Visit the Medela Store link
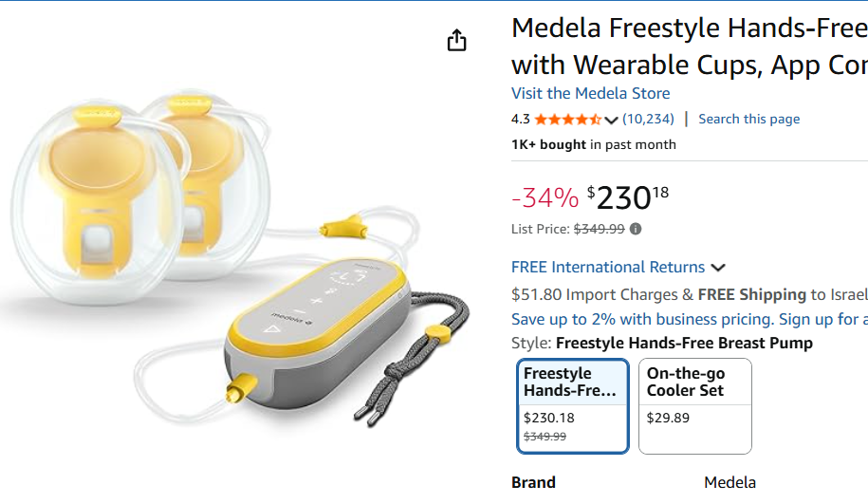The image size is (868, 504). (x=590, y=93)
